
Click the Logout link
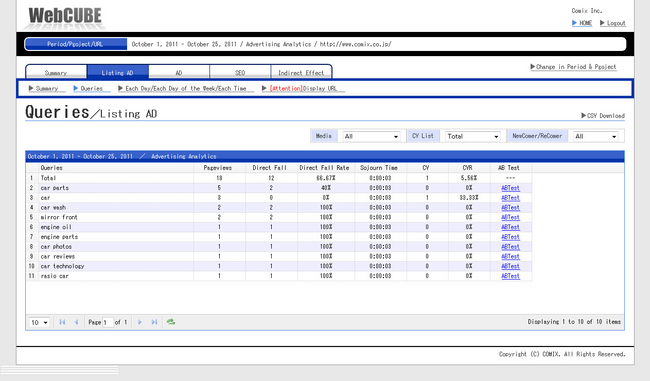(613, 23)
